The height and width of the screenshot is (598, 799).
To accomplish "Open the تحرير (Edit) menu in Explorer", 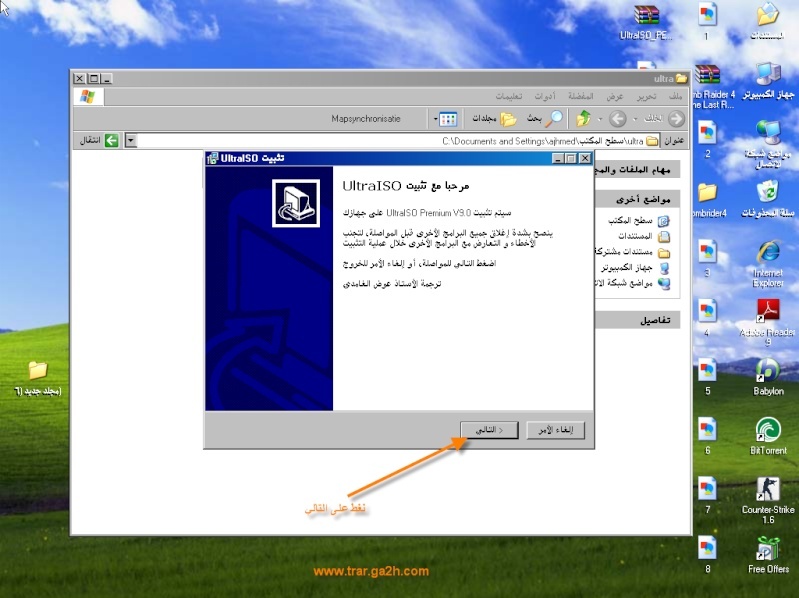I will (646, 96).
